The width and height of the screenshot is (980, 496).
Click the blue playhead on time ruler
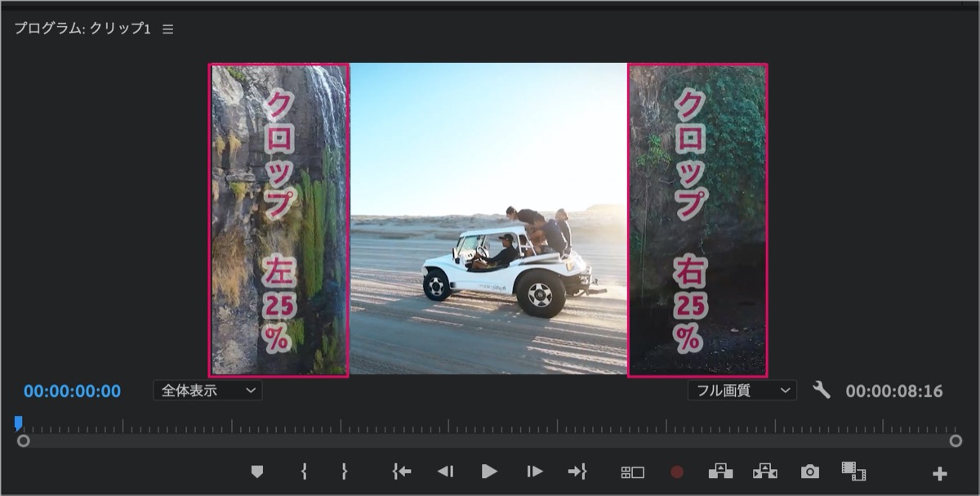pos(18,423)
